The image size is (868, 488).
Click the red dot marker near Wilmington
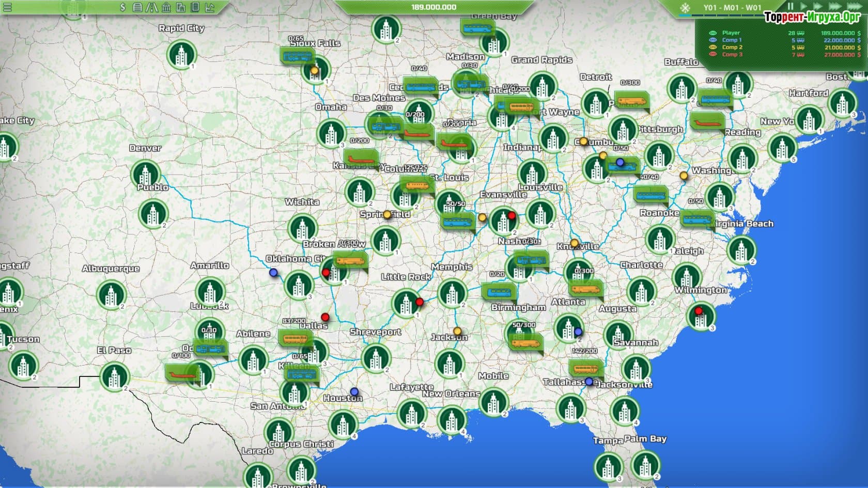[699, 311]
